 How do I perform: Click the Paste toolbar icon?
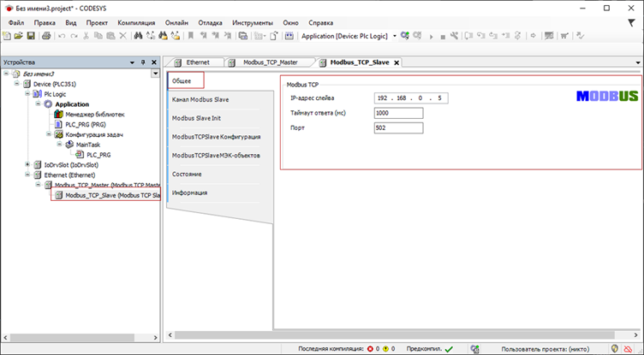tap(110, 36)
